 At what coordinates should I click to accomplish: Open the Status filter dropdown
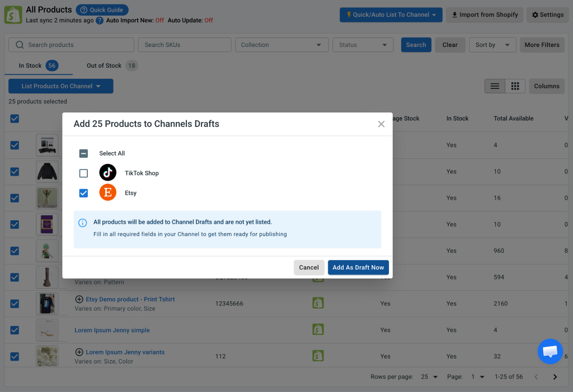pos(363,45)
